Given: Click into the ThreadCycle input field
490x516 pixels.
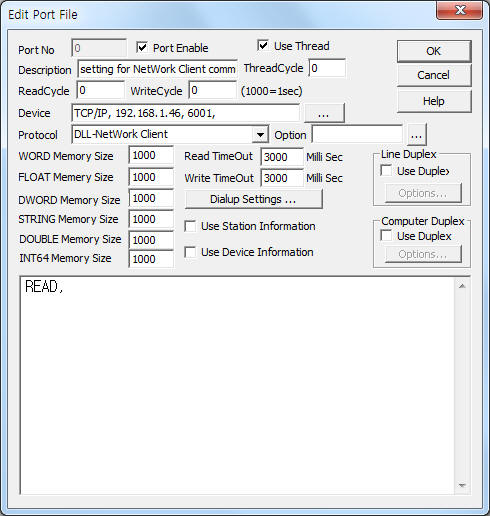Looking at the screenshot, I should (327, 68).
